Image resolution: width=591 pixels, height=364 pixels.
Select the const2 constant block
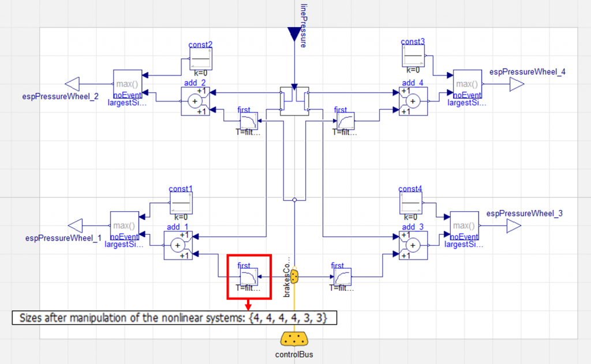click(x=201, y=59)
